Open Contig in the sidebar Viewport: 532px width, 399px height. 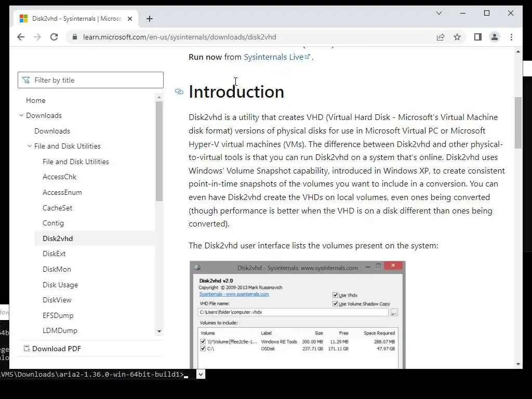click(53, 223)
